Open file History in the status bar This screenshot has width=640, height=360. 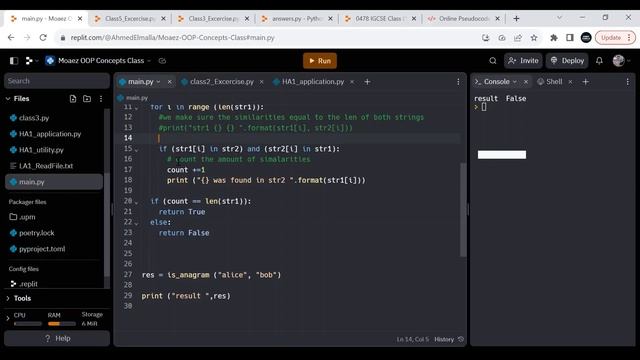point(449,339)
